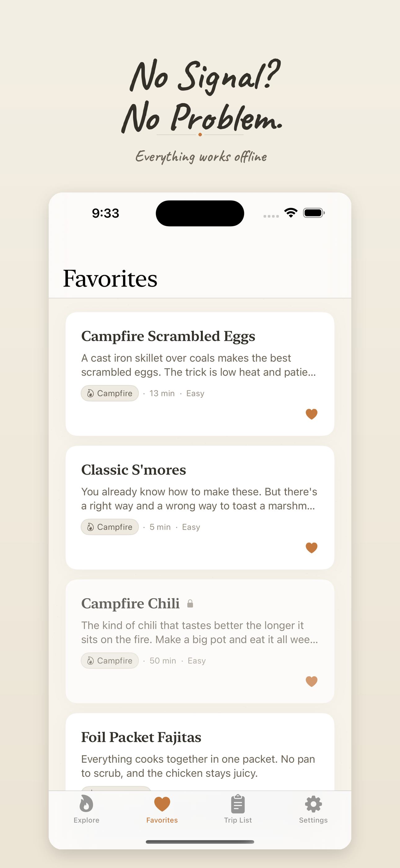
Task: Open the Campfire Scrambled Eggs recipe title
Action: tap(168, 336)
